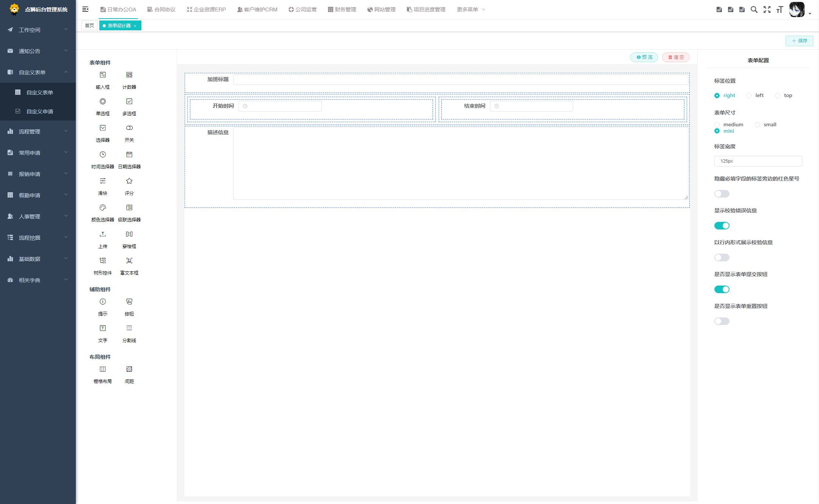819x504 pixels.
Task: Open 财务管理 top menu
Action: point(342,9)
